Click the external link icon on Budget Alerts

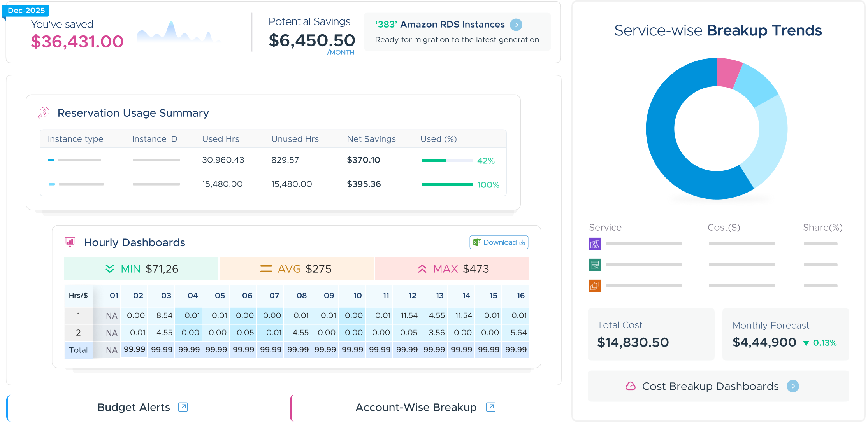coord(183,407)
